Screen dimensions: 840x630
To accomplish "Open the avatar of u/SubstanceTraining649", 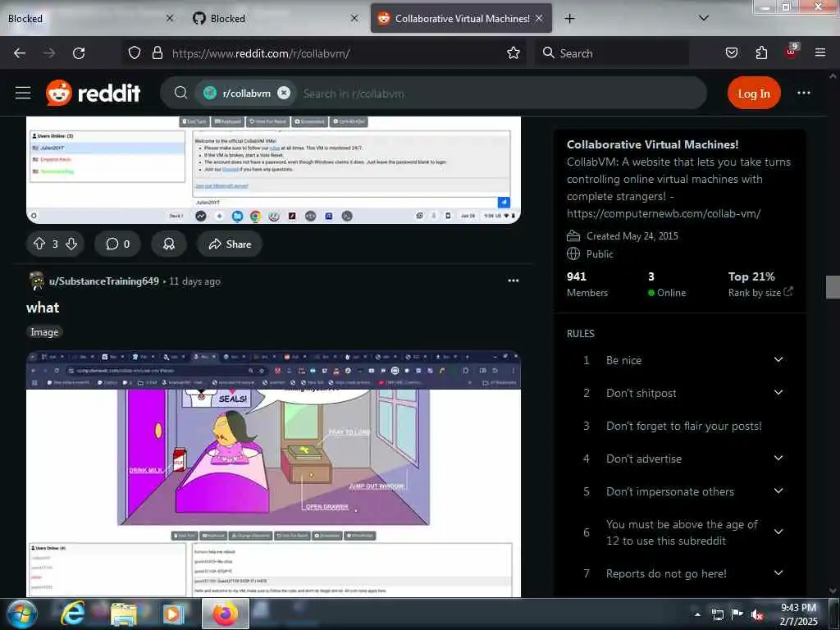I will pos(36,281).
